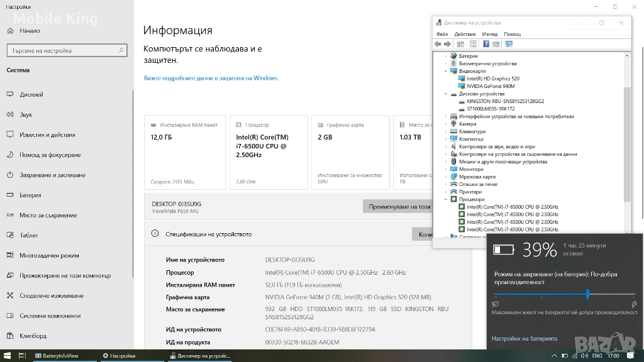Open the Действие menu in Device Manager
The image size is (644, 362).
coord(465,34)
